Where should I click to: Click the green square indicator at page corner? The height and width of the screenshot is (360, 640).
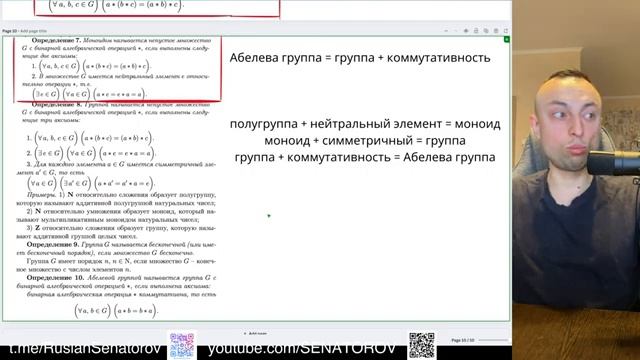[x=507, y=39]
